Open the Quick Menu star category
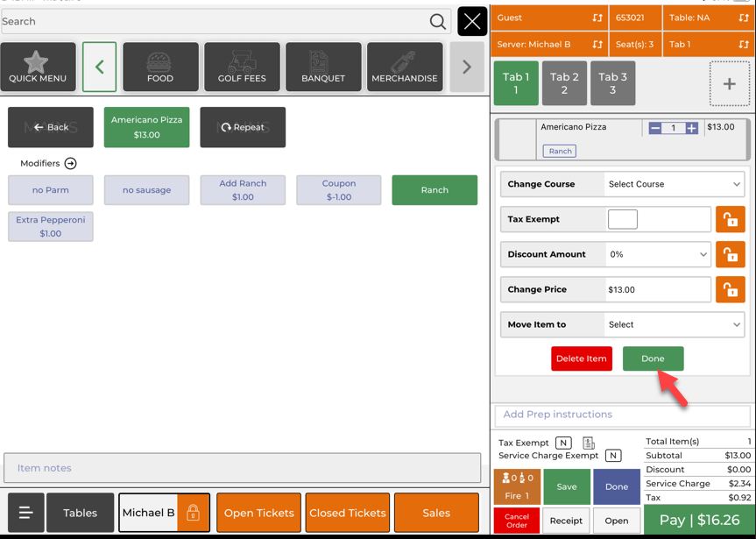This screenshot has width=756, height=539. (x=38, y=67)
